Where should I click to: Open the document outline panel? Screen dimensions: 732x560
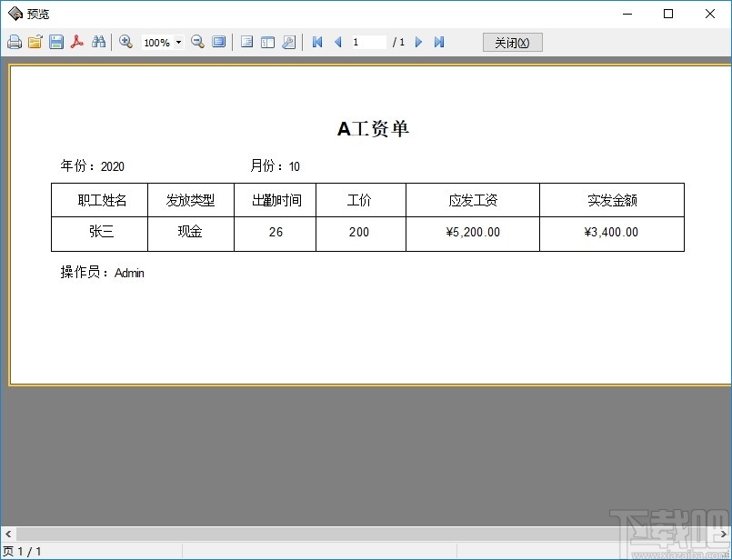coord(246,42)
